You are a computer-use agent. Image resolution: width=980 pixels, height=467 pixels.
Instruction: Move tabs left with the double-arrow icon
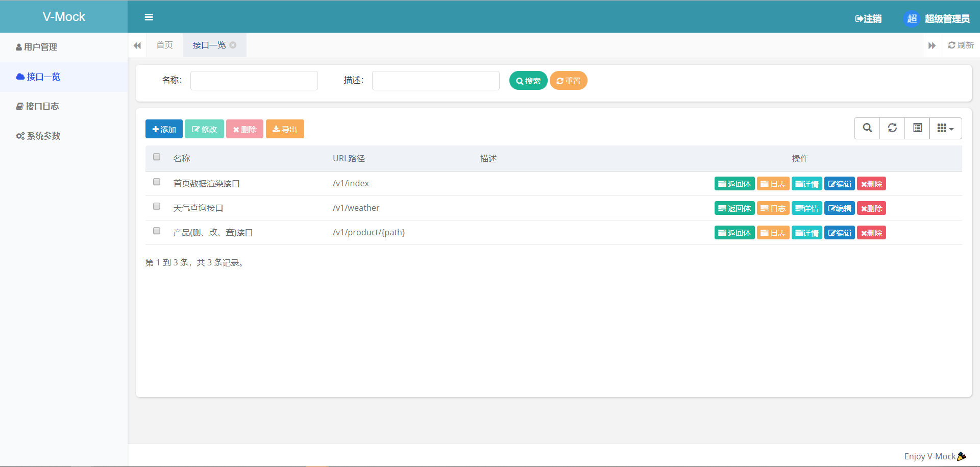point(137,45)
